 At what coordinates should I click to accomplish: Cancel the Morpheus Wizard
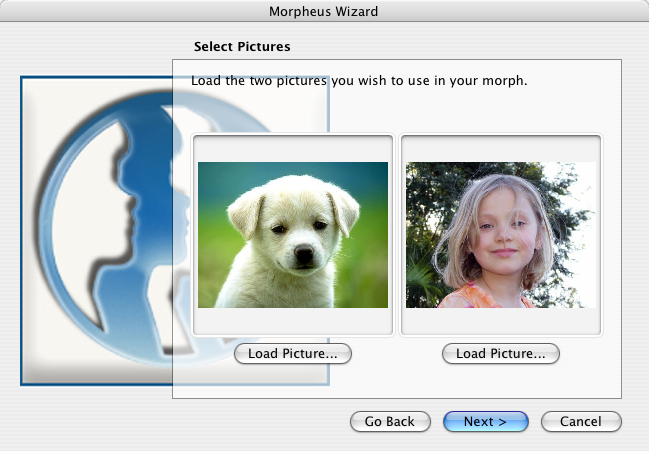581,422
